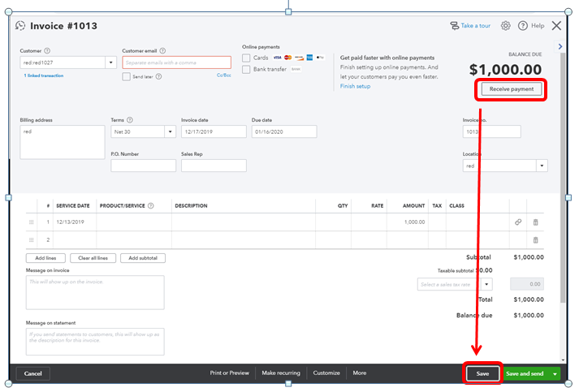The image size is (579, 392).
Task: Open the 1 linked transaction link
Action: coord(44,75)
